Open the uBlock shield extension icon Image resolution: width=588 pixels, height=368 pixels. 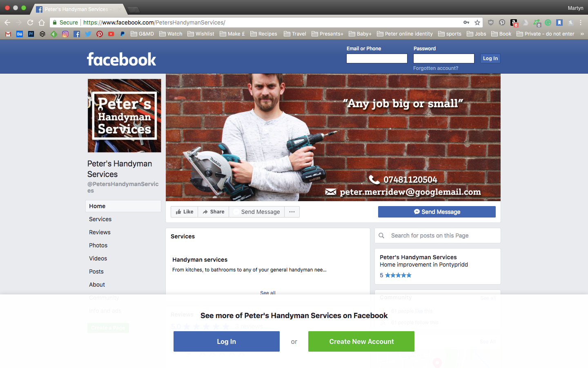pos(491,22)
